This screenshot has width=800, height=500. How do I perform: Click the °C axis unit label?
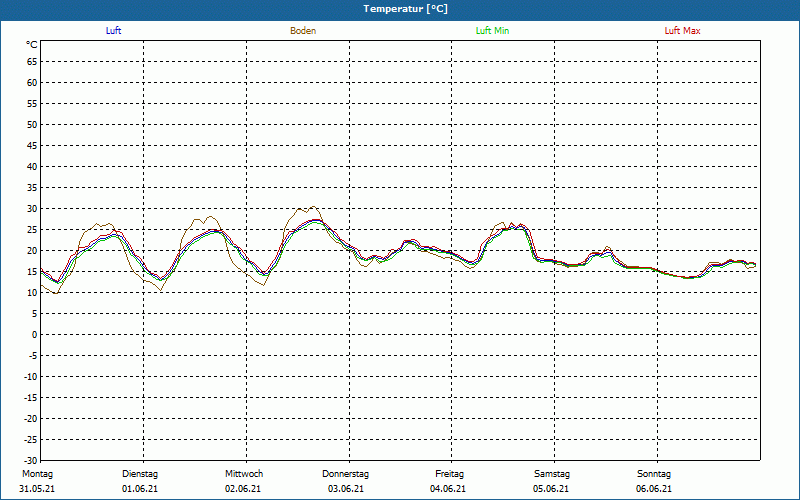pos(32,45)
